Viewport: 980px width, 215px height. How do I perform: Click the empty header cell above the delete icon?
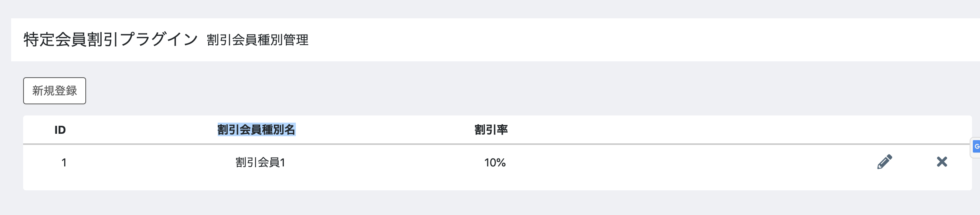(x=942, y=130)
